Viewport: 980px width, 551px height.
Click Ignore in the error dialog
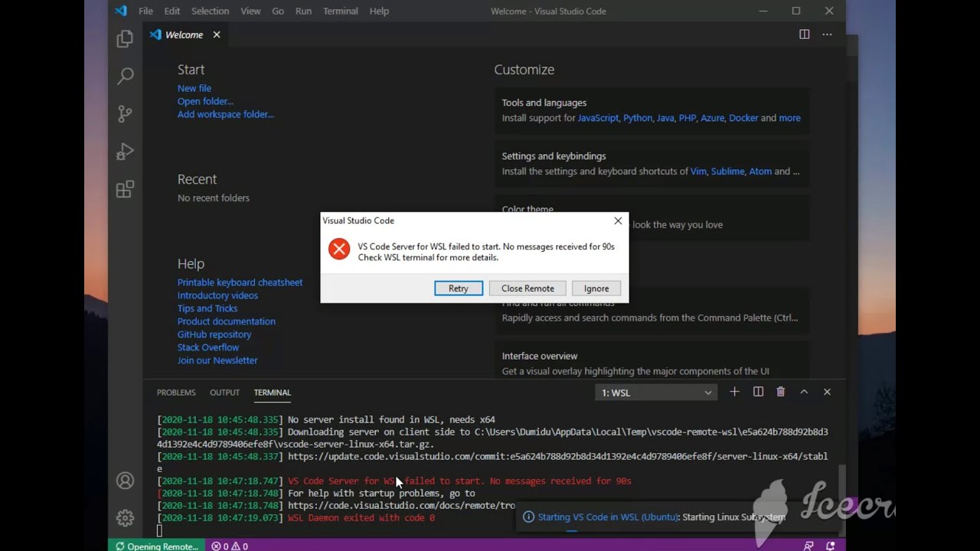point(596,289)
